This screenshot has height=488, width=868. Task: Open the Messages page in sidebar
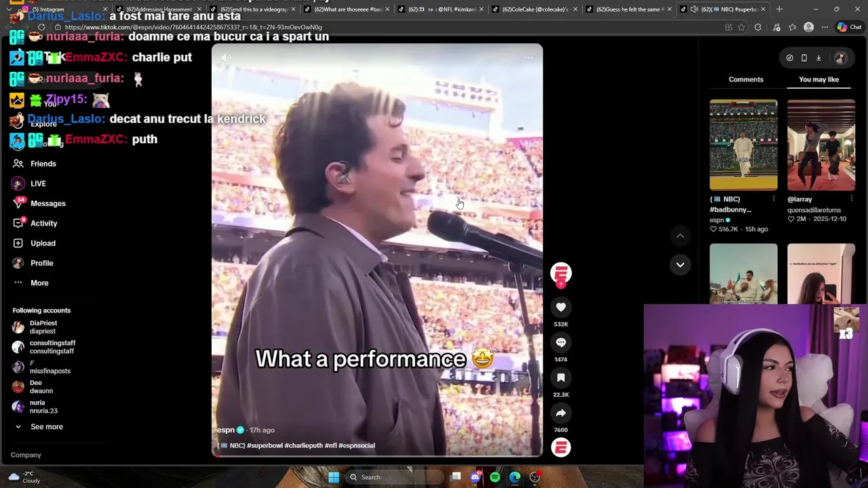pos(47,203)
